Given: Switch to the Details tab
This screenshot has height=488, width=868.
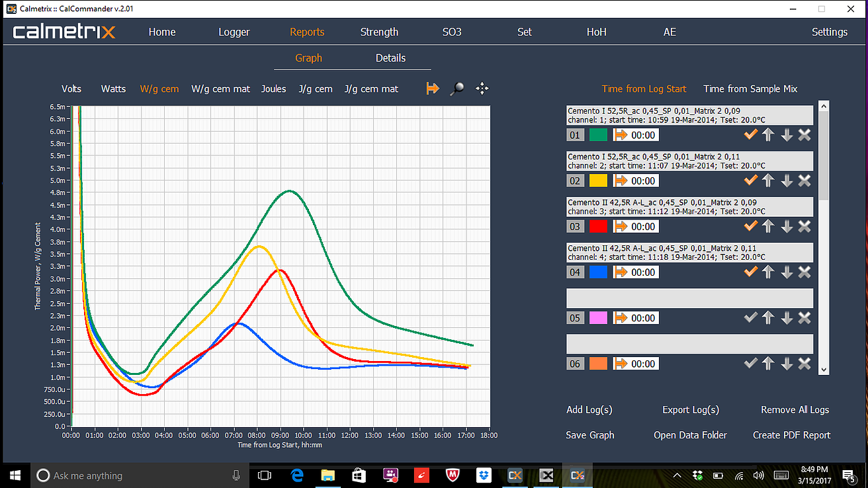Looking at the screenshot, I should point(390,58).
